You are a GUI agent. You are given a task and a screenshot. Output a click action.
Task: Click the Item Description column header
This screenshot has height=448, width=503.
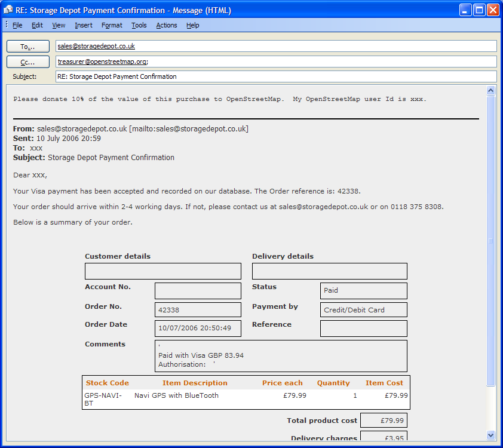pyautogui.click(x=195, y=383)
